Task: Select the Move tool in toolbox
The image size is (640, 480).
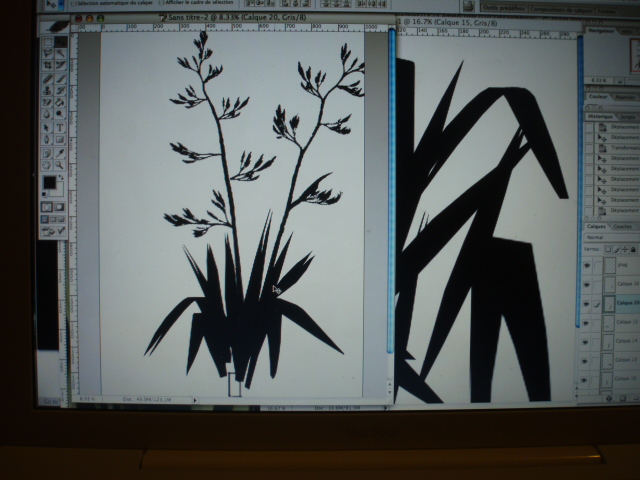Action: coord(61,42)
